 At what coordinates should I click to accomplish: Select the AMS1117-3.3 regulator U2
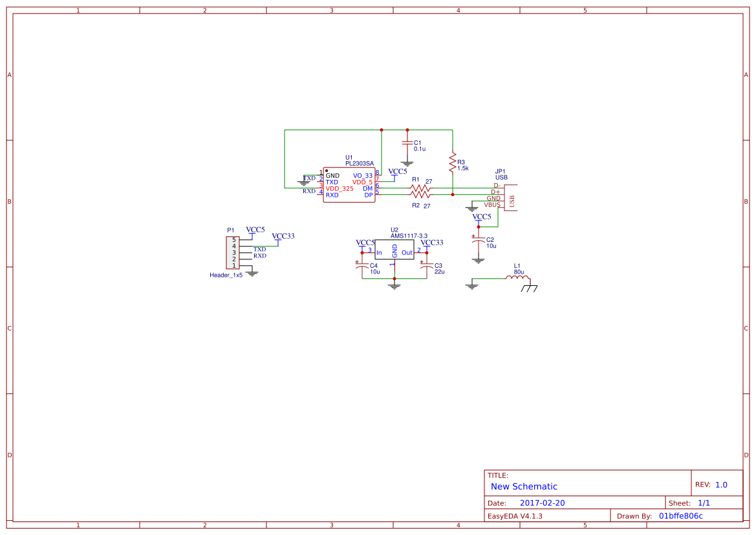coord(394,249)
